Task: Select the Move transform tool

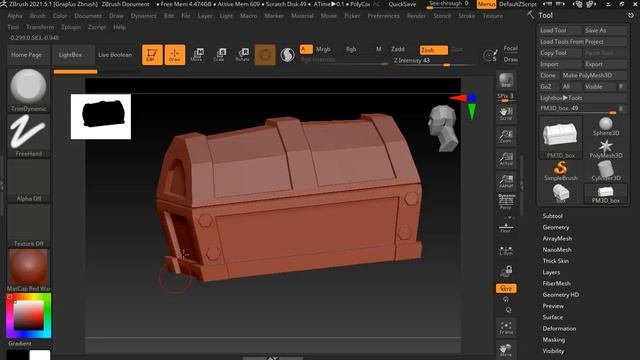Action: (x=197, y=55)
